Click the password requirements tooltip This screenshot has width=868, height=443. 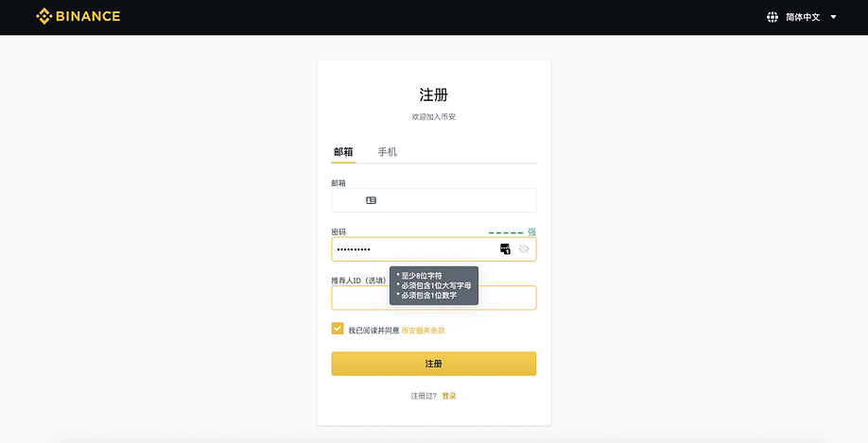434,285
